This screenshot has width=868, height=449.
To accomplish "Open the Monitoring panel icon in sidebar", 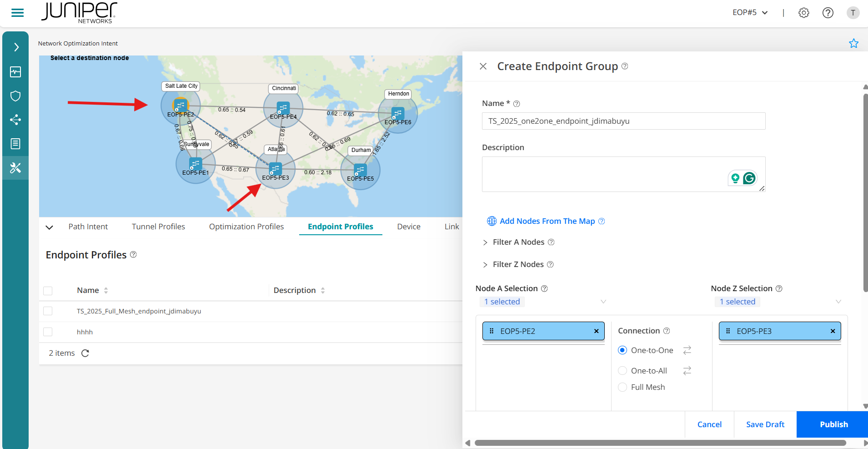I will coord(15,71).
